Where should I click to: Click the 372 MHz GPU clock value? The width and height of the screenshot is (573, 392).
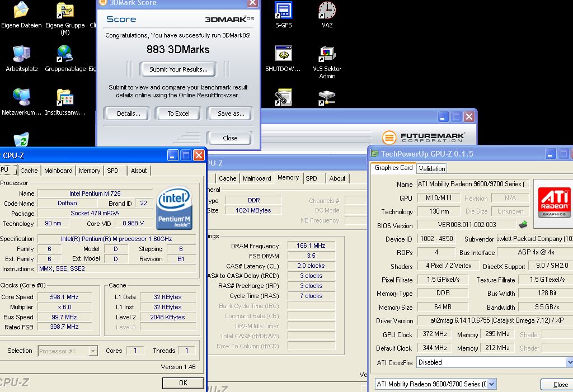tap(434, 334)
